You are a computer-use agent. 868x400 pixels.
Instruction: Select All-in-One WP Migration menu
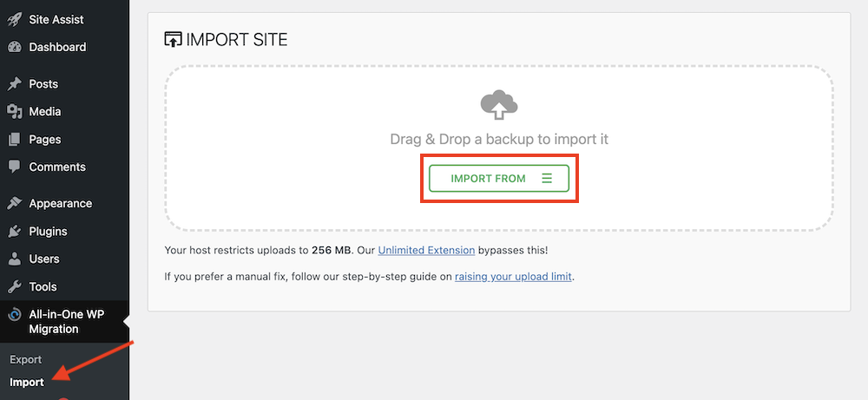pyautogui.click(x=64, y=321)
